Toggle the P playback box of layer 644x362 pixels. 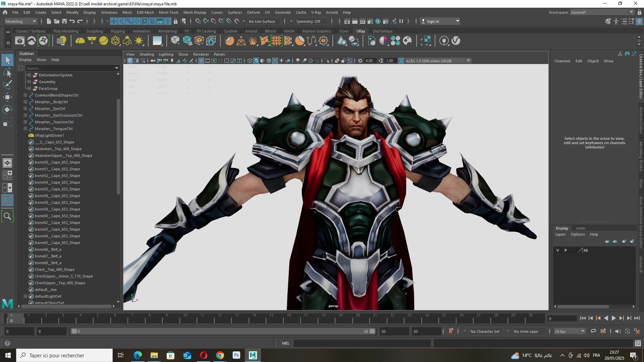tap(566, 250)
